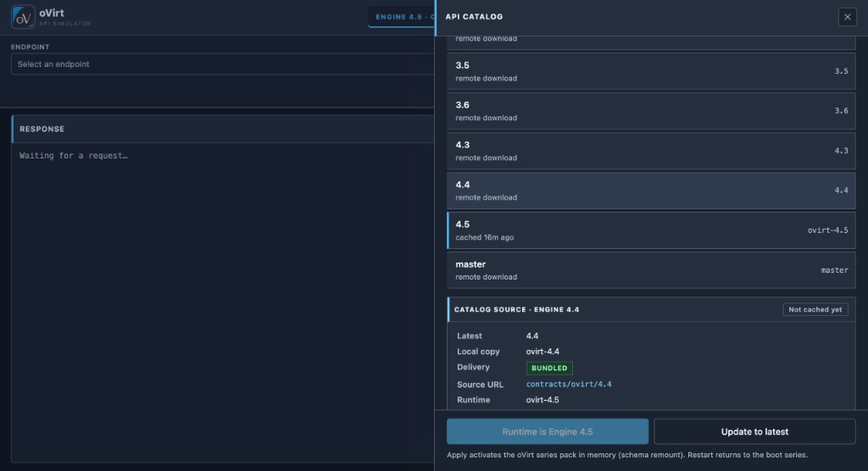Click the Update to latest button
The image size is (868, 471).
[x=754, y=432]
